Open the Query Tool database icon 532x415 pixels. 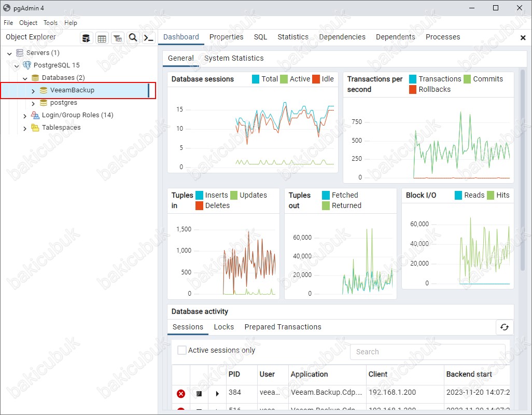coord(87,38)
